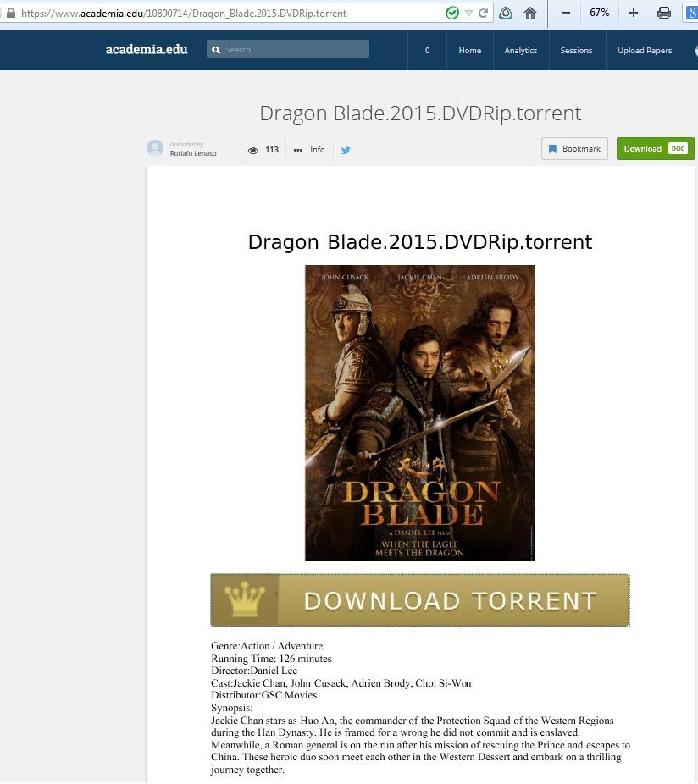Click the 'Synopsis:' label
This screenshot has width=698, height=784.
231,708
